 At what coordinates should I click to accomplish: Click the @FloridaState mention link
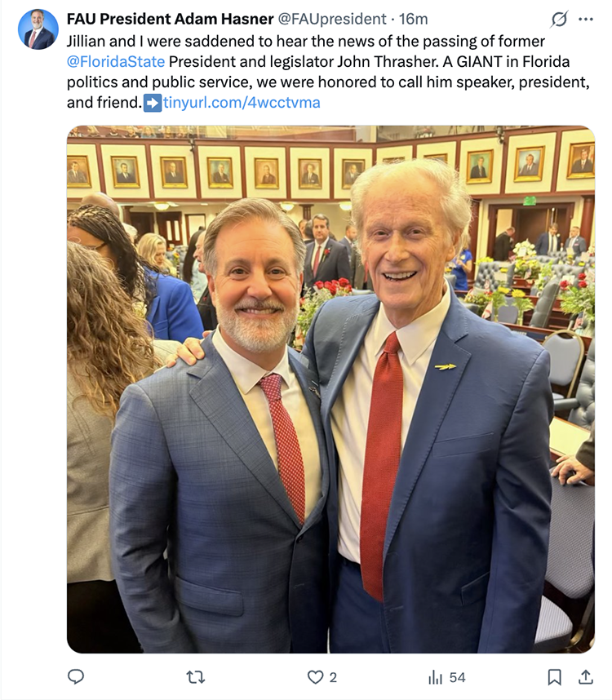point(116,62)
